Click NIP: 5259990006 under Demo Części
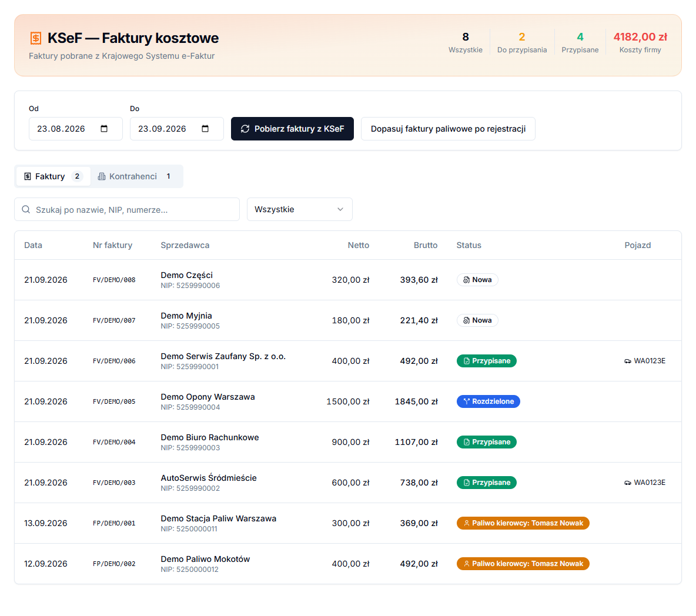Screen dimensions: 696x616 (190, 286)
